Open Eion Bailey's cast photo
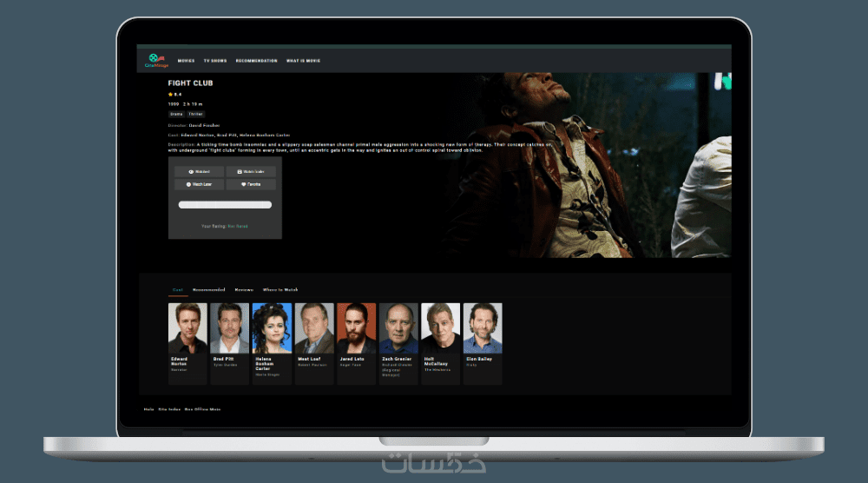868x483 pixels. pyautogui.click(x=483, y=328)
